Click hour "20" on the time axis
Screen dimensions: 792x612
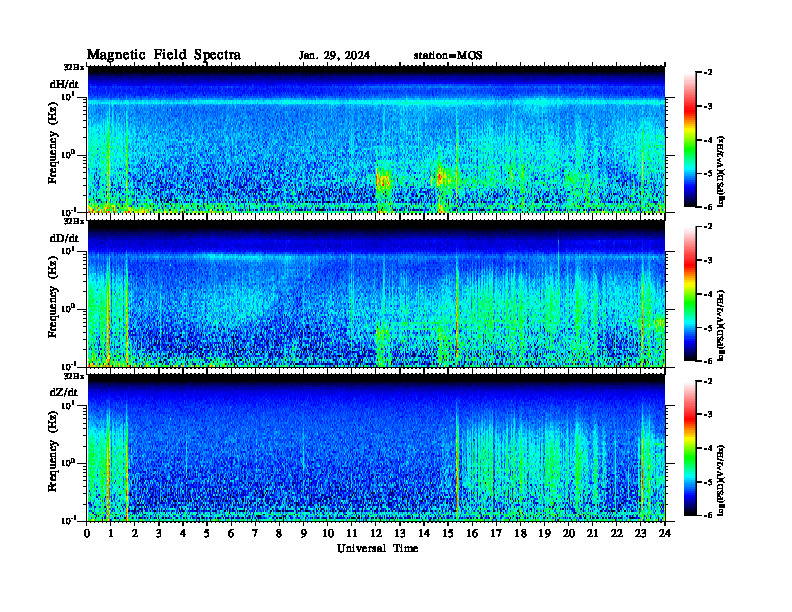569,533
